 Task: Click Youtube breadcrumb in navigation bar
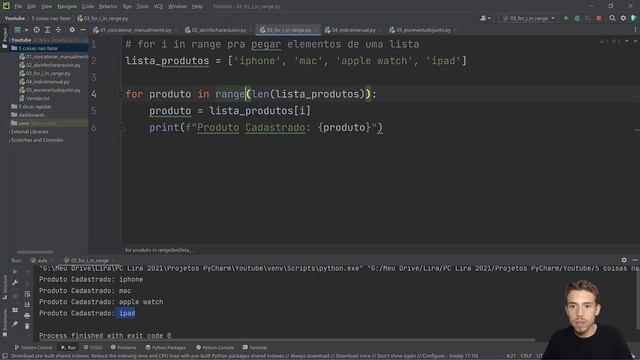(15, 18)
